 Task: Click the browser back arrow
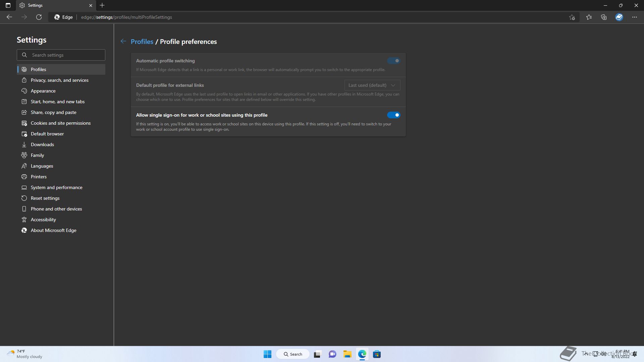[9, 17]
